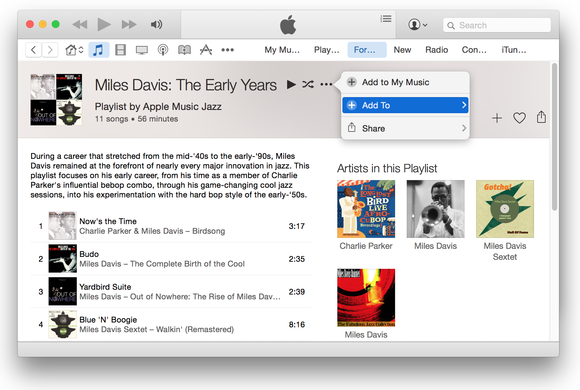Image resolution: width=580 pixels, height=390 pixels.
Task: Click Now's the Time album artwork
Action: (63, 226)
